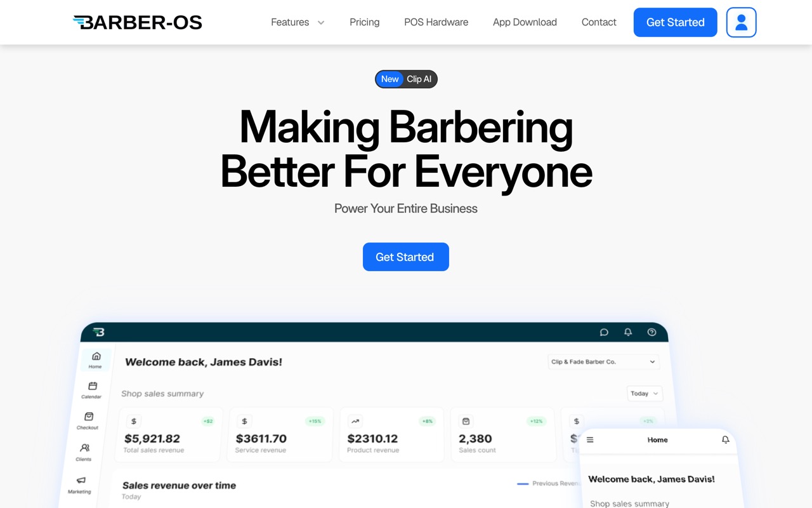Click 'Power Your Entire Business' subtitle
This screenshot has width=812, height=508.
pos(406,208)
